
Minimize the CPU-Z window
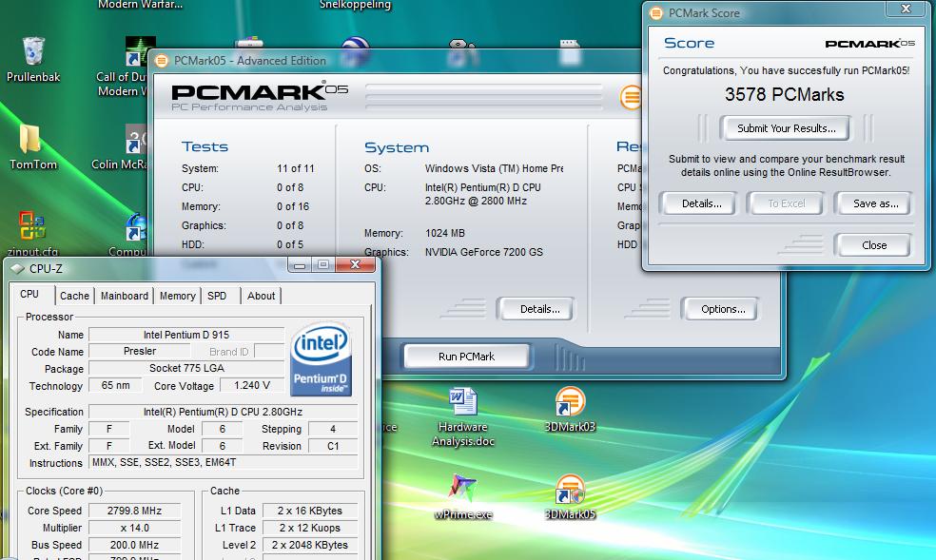[x=300, y=264]
